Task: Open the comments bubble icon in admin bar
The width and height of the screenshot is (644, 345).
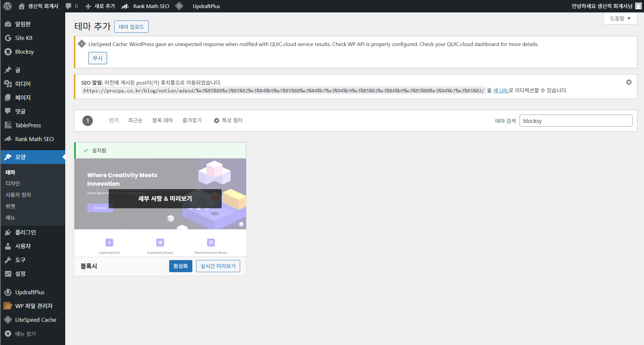Action: click(69, 6)
